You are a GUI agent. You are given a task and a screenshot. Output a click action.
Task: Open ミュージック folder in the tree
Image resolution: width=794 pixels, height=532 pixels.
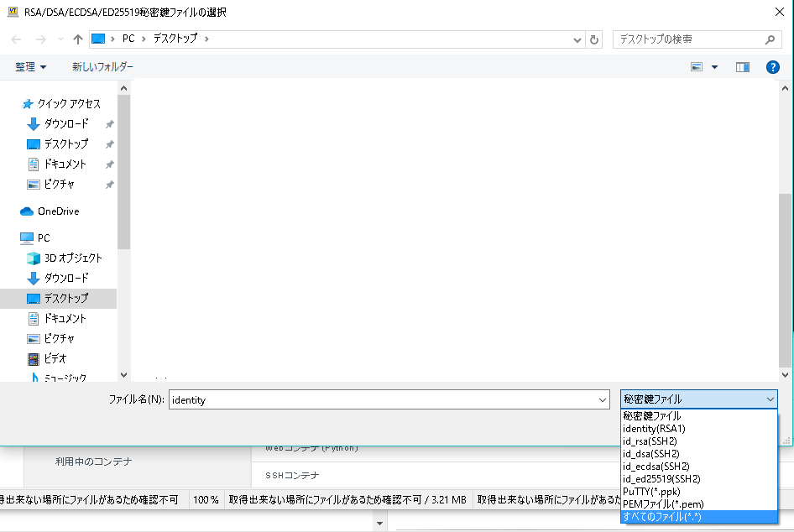click(x=58, y=378)
